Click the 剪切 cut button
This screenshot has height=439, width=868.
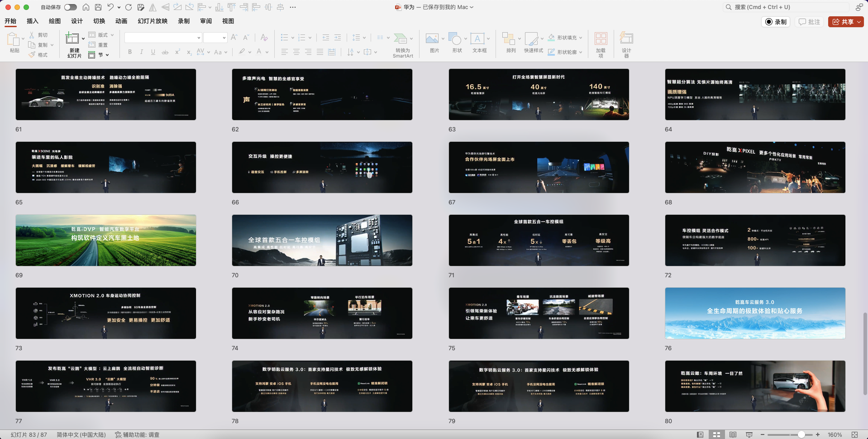38,35
